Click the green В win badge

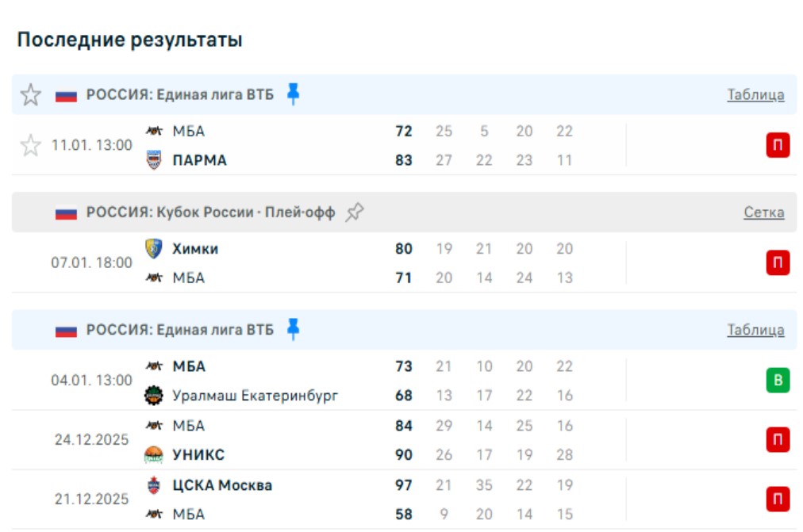point(778,381)
